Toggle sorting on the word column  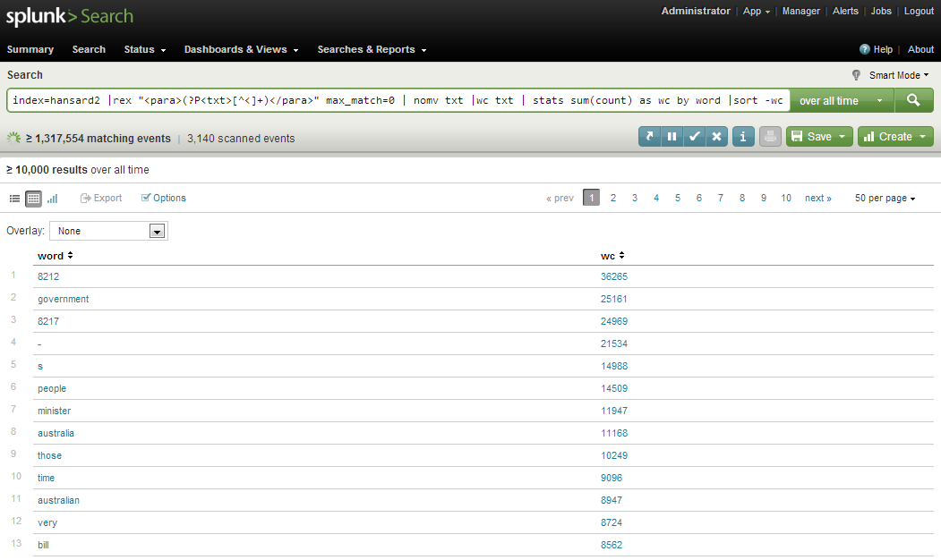coord(55,255)
